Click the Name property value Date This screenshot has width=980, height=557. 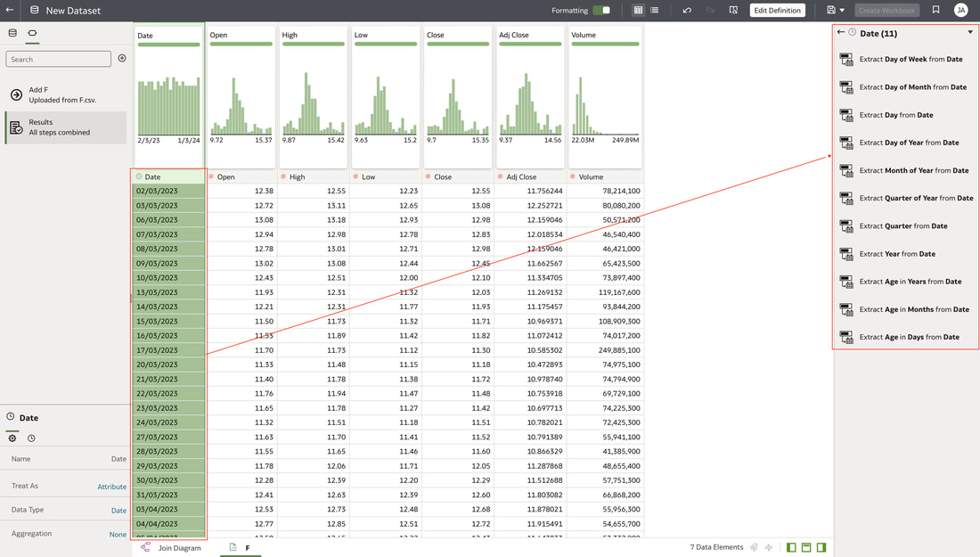click(118, 459)
